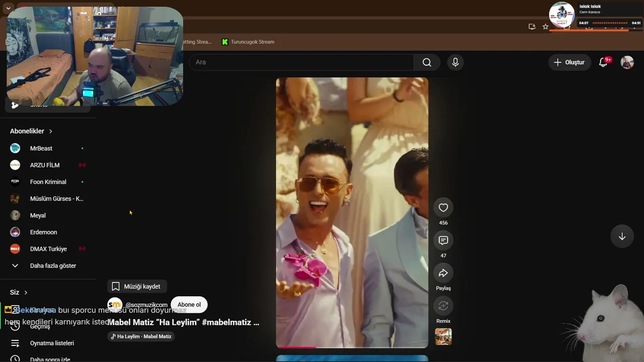Click the sozmuzikcom channel avatar
Viewport: 644px width, 362px height.
click(115, 305)
